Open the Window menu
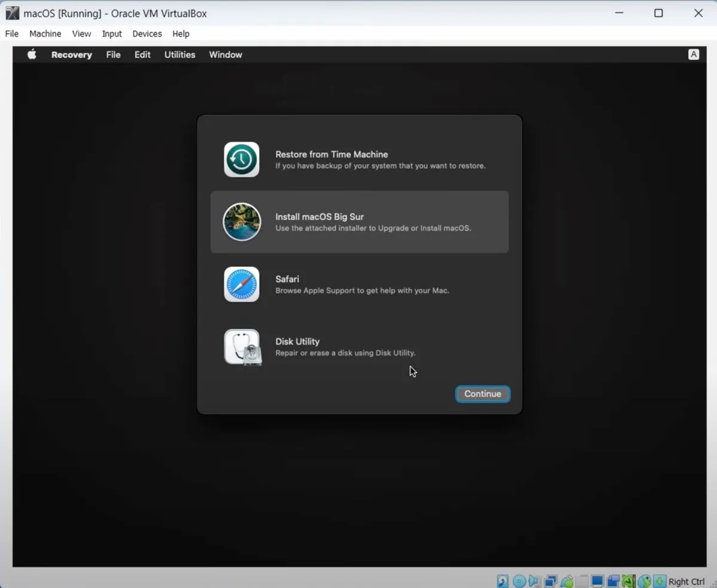The width and height of the screenshot is (717, 588). (225, 54)
